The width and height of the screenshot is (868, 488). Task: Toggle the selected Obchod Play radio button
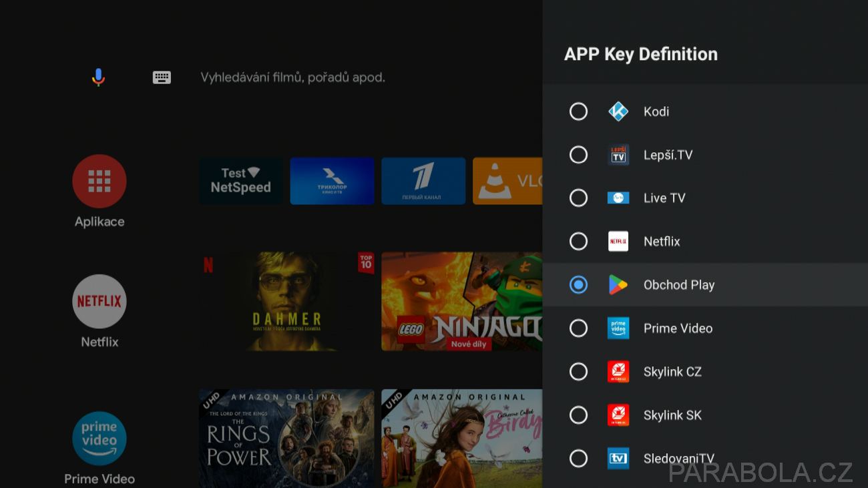click(578, 285)
